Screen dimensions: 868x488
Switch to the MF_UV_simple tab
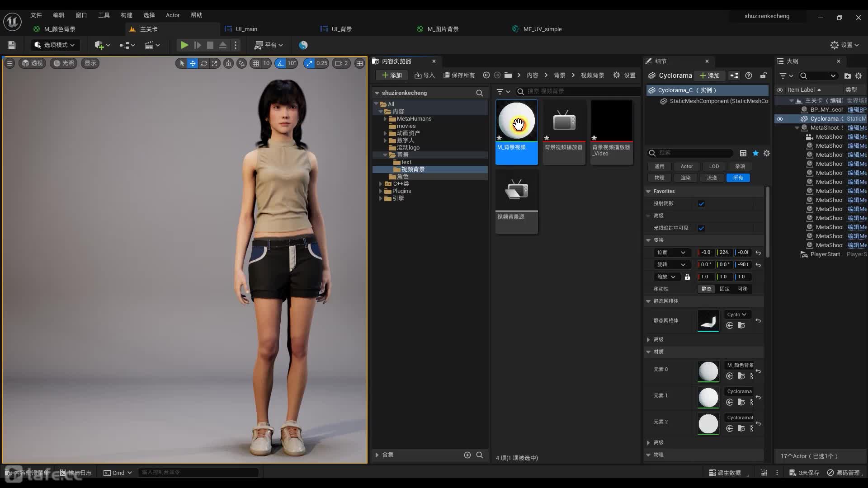pos(542,29)
